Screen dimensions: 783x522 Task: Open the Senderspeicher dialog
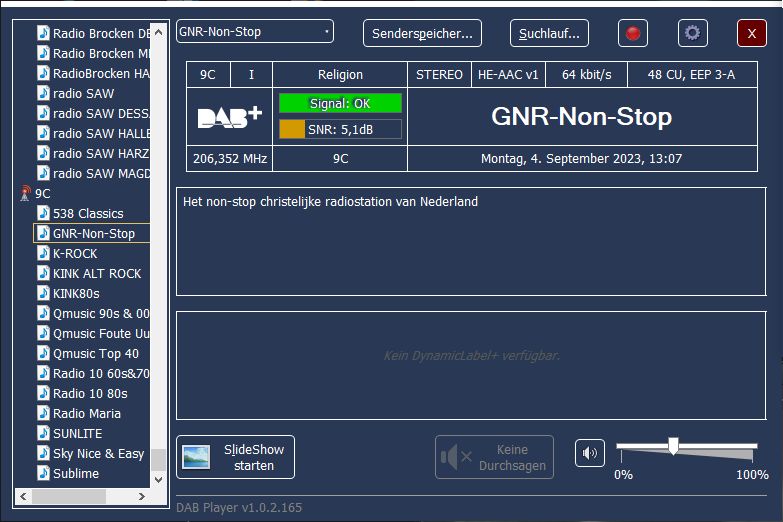coord(422,33)
